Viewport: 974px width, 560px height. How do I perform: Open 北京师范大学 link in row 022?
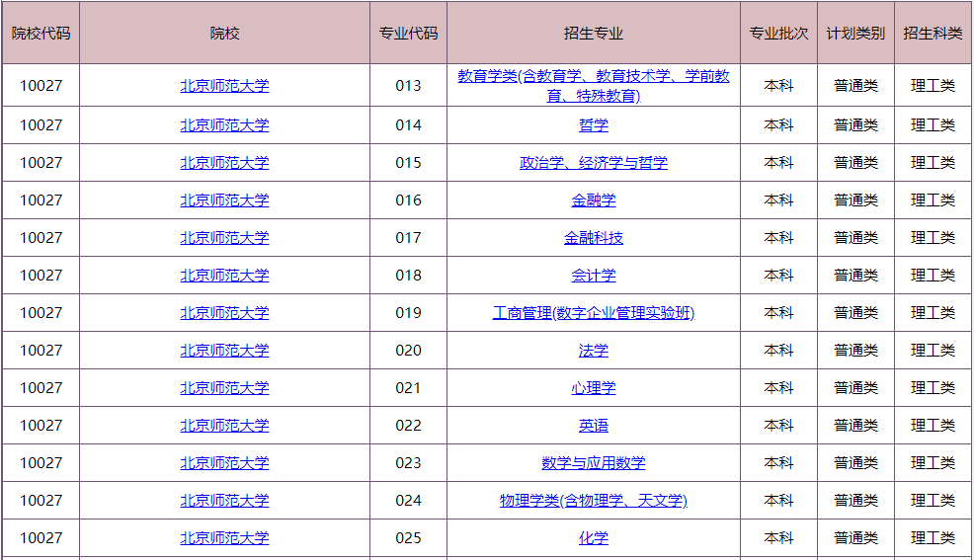(224, 426)
